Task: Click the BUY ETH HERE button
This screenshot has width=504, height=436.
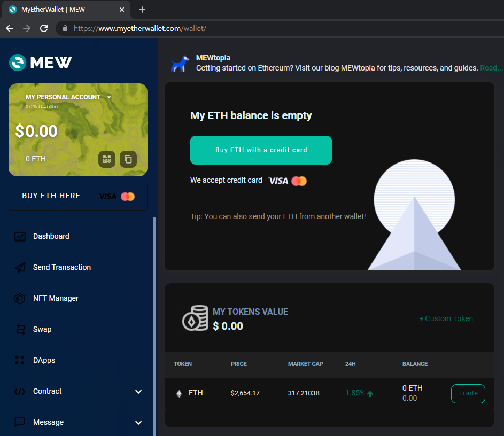Action: 78,196
